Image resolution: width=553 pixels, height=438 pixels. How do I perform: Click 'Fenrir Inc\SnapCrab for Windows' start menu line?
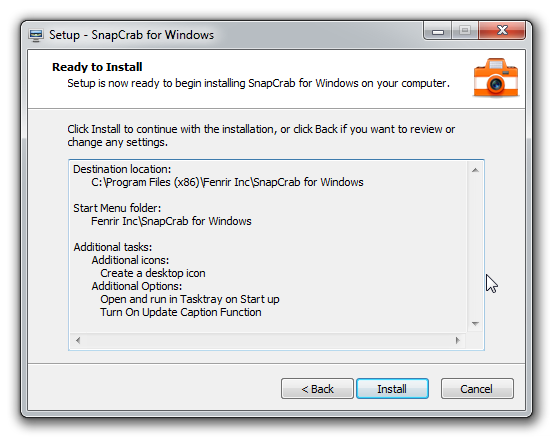[171, 221]
